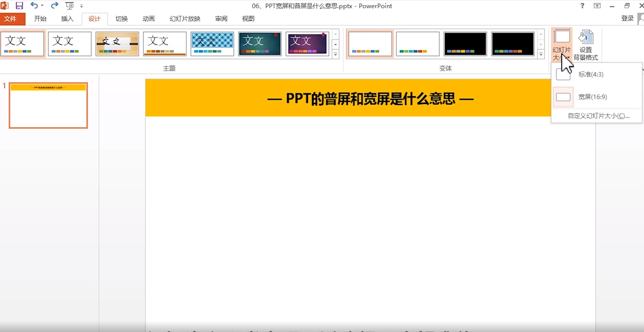Image resolution: width=644 pixels, height=332 pixels.
Task: Switch to the 切换 tab
Action: tap(122, 19)
